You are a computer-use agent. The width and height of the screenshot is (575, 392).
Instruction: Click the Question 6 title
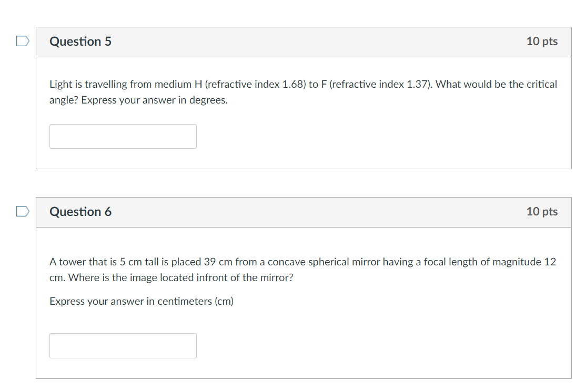[80, 212]
